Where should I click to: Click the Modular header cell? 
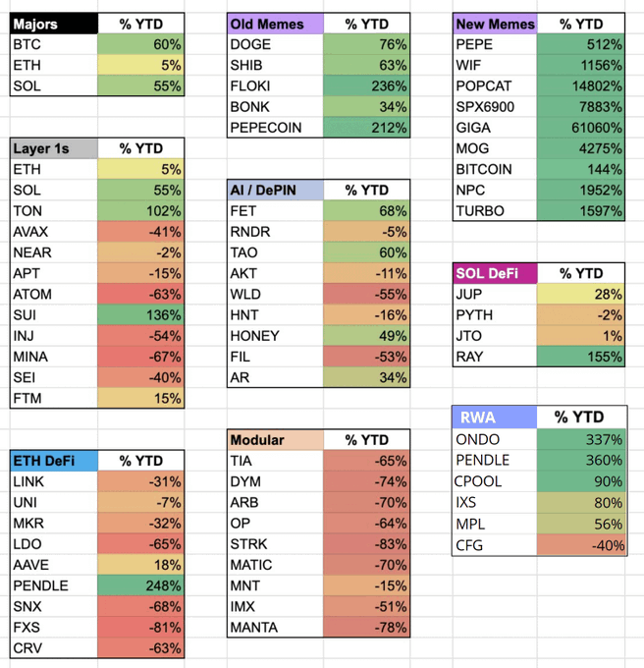pyautogui.click(x=274, y=440)
